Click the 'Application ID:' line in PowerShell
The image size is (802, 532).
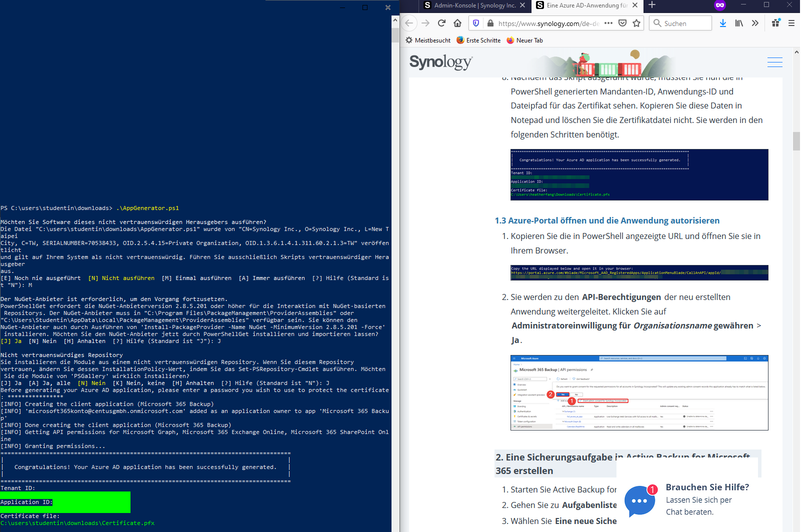26,502
